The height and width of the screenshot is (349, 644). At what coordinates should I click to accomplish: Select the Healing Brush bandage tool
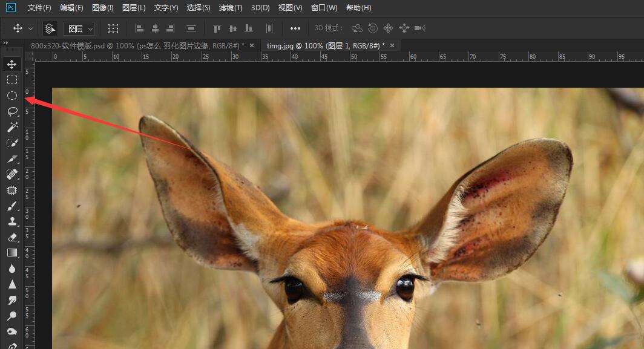[12, 174]
